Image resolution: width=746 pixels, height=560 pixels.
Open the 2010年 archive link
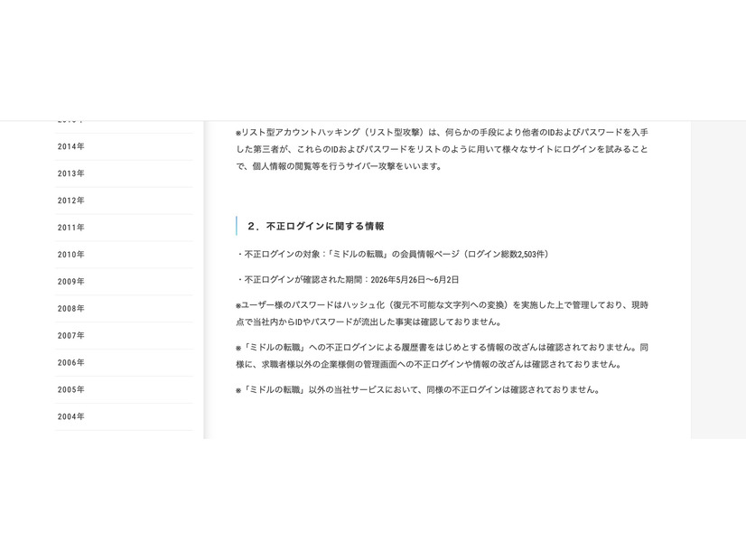click(x=124, y=255)
